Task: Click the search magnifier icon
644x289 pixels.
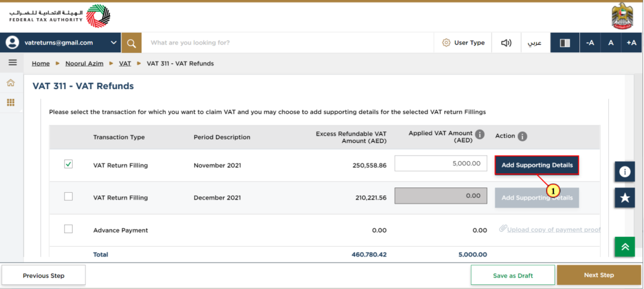Action: tap(132, 43)
